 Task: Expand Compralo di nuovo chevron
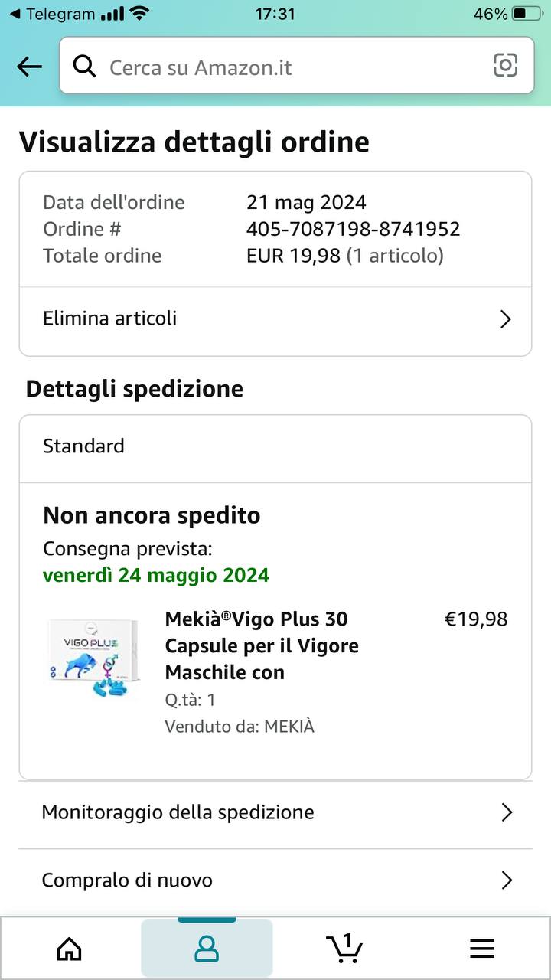pos(506,880)
